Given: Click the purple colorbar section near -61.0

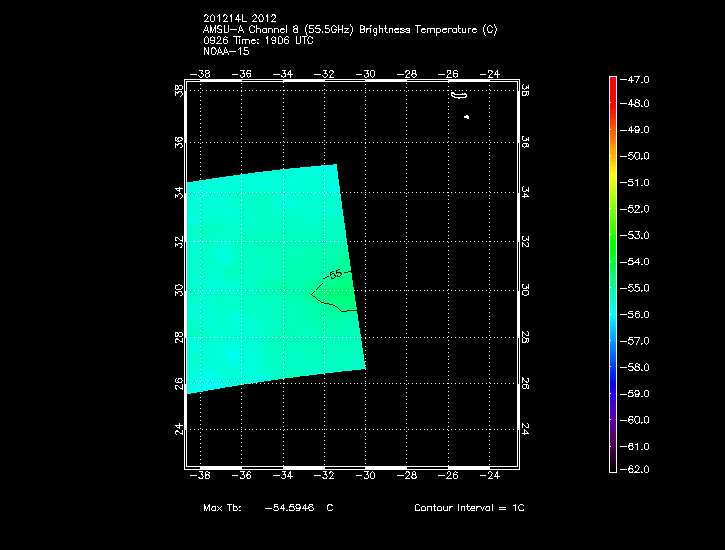Looking at the screenshot, I should [613, 446].
